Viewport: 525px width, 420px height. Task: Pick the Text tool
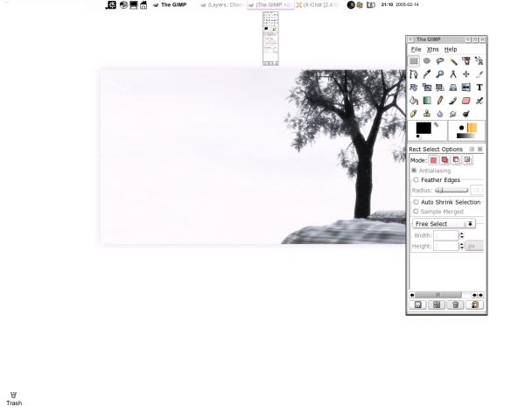tap(479, 87)
